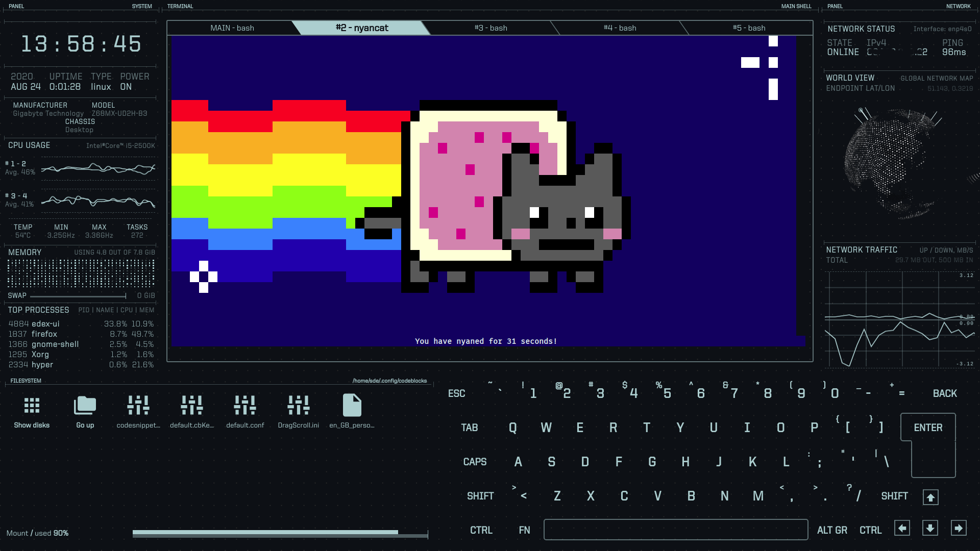Click the Show disks icon
The height and width of the screenshot is (551, 980).
coord(32,408)
